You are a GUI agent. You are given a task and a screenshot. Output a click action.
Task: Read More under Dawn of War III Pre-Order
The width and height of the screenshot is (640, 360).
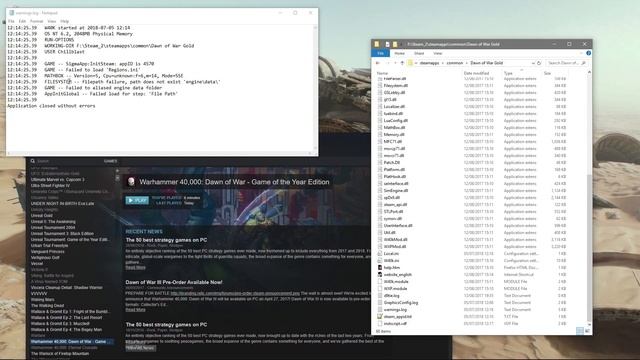point(136,310)
